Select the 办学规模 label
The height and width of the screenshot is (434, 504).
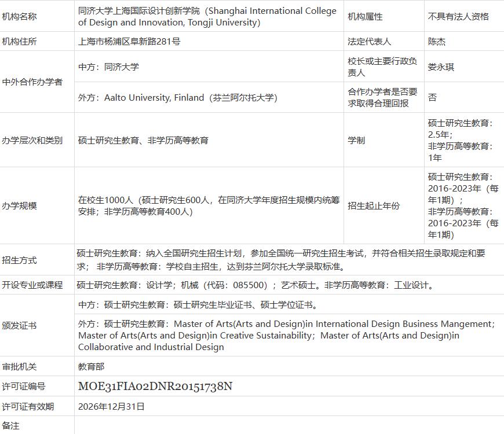[19, 206]
